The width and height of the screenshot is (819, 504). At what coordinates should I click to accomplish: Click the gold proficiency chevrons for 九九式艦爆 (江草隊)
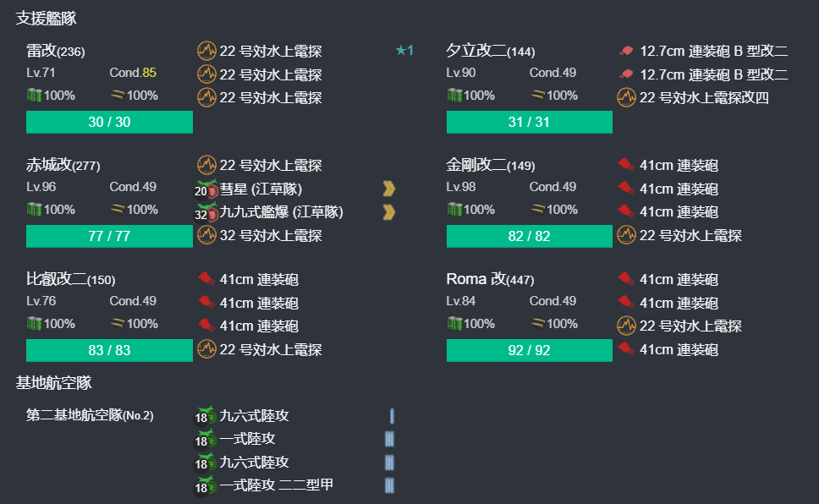pyautogui.click(x=388, y=212)
